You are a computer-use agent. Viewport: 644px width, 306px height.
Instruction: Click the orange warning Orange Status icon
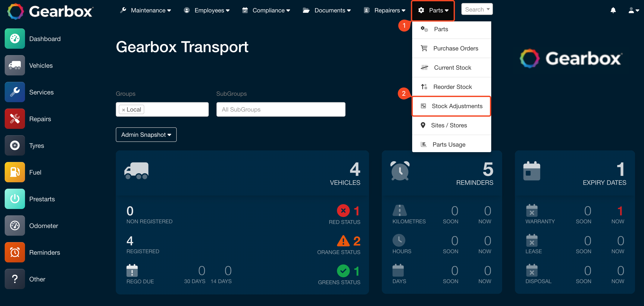point(343,241)
